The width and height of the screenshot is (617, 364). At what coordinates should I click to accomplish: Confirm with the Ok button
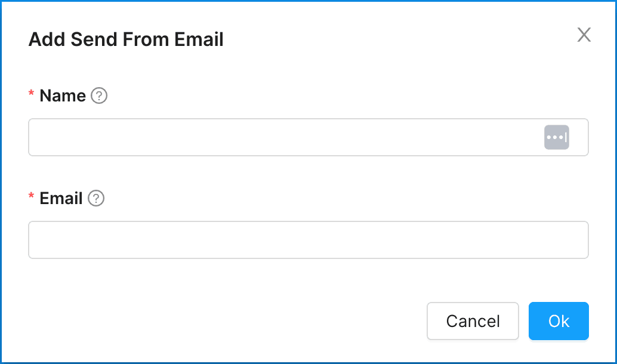tap(559, 321)
